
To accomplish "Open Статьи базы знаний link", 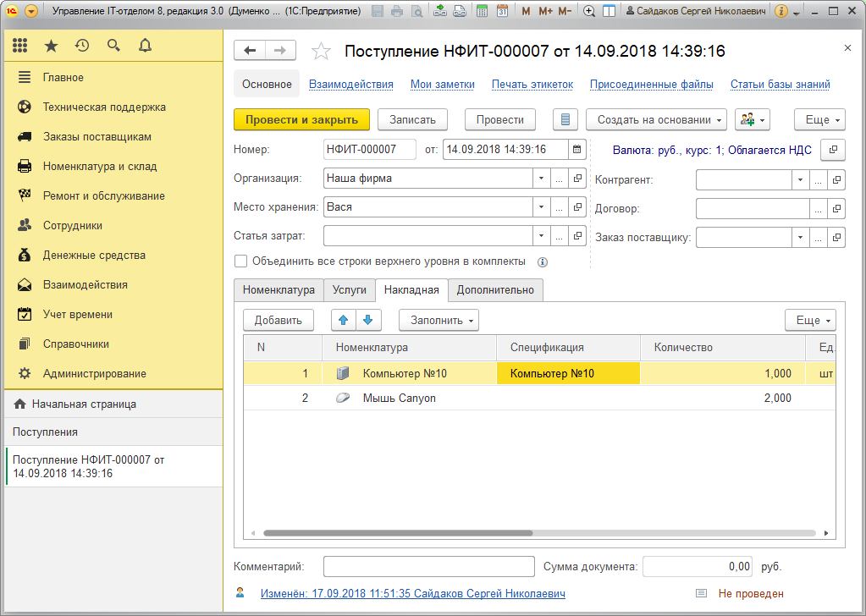I will pos(780,85).
